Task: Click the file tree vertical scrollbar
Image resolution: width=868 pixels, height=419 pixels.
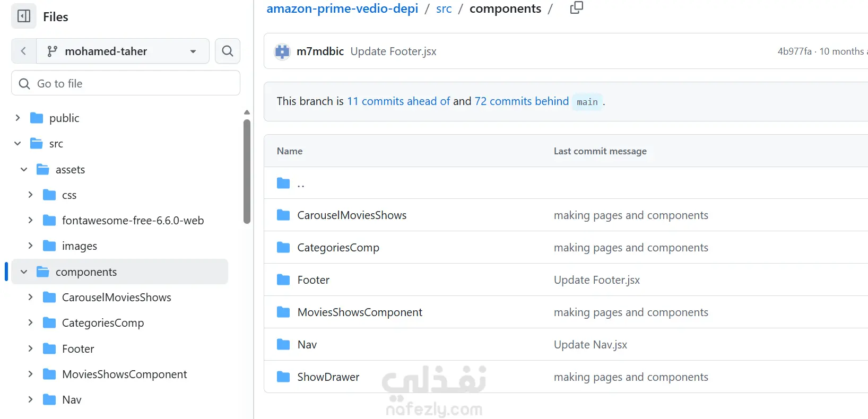Action: tap(247, 170)
